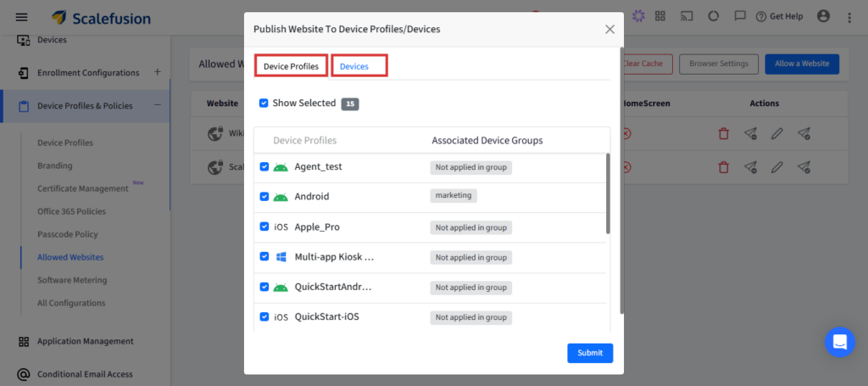The width and height of the screenshot is (868, 386).
Task: Open Office 365 Policies in sidebar
Action: (71, 211)
